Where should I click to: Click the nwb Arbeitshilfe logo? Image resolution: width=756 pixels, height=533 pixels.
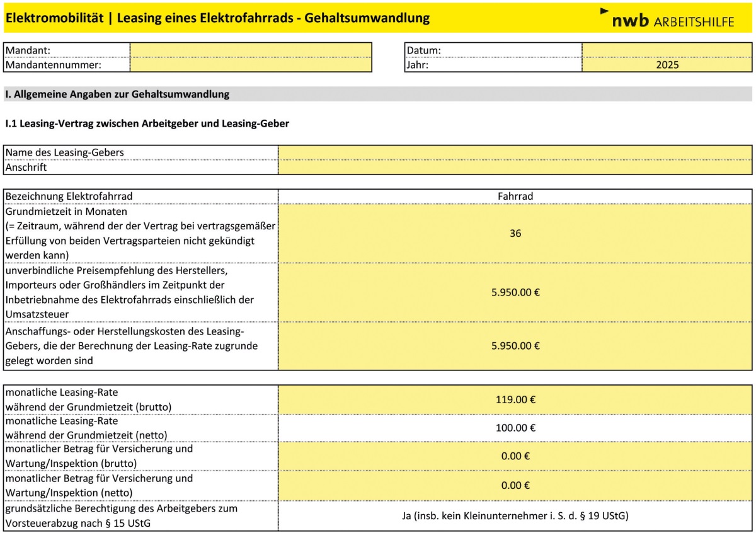(668, 20)
